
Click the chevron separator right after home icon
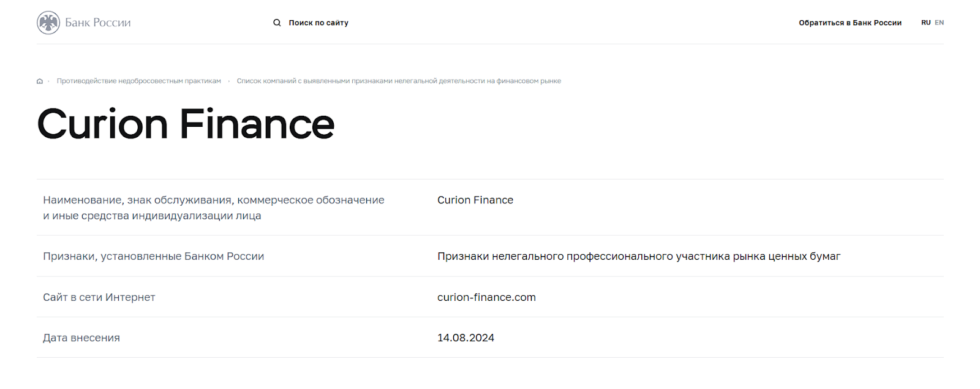(x=48, y=81)
